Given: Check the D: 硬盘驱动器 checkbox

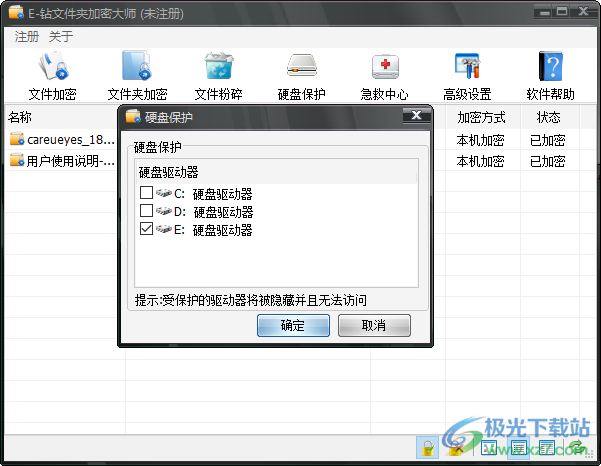Looking at the screenshot, I should [x=146, y=211].
